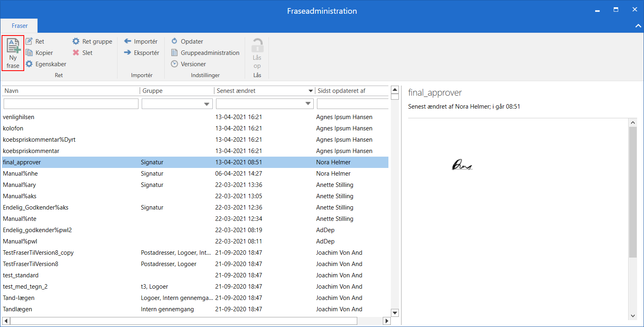Select the Manual%pwl row
This screenshot has width=644, height=327.
click(195, 241)
